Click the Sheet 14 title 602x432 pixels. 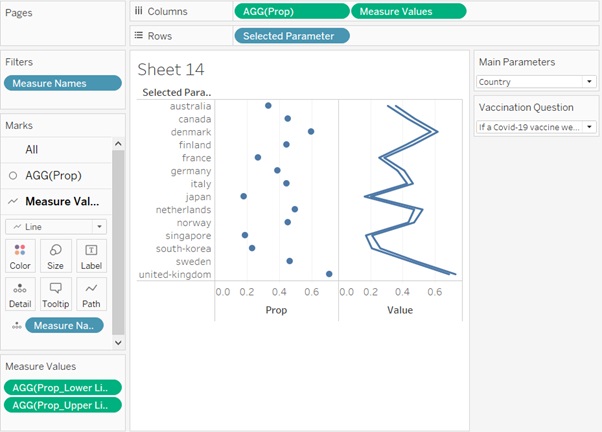pyautogui.click(x=172, y=69)
